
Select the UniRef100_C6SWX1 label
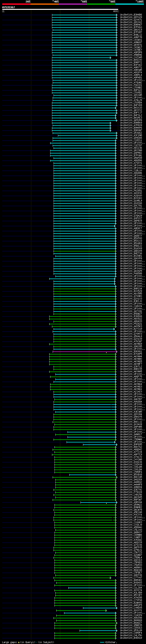(131, 40)
